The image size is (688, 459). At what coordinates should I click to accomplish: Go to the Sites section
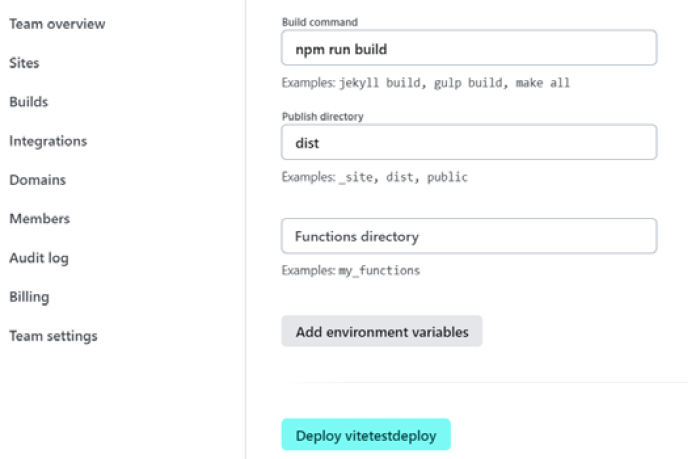pyautogui.click(x=25, y=62)
